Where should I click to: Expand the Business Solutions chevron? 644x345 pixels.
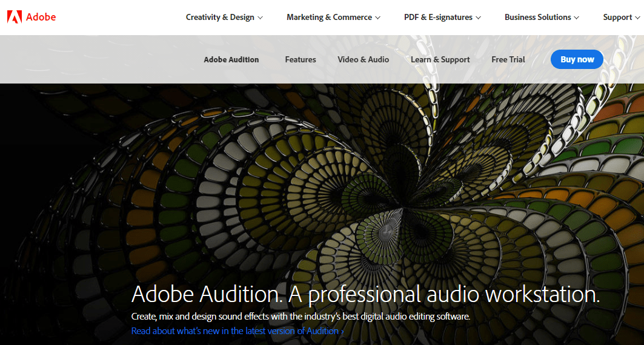577,18
